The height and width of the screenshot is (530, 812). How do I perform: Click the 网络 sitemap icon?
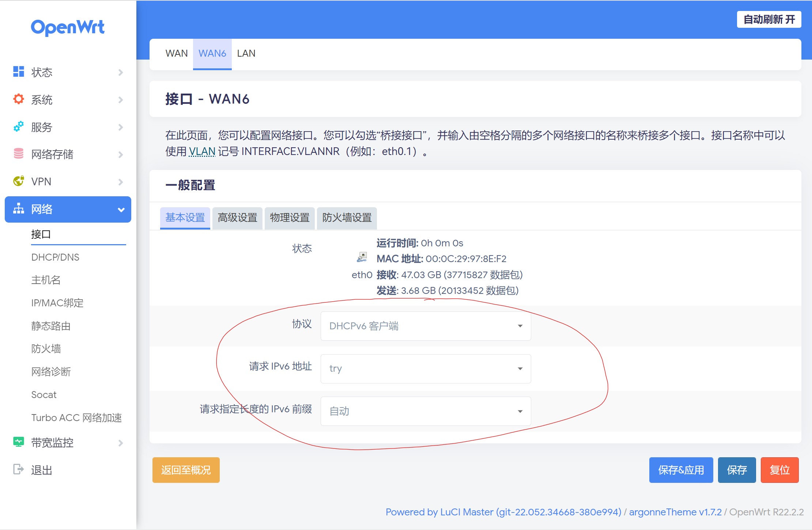(x=19, y=209)
